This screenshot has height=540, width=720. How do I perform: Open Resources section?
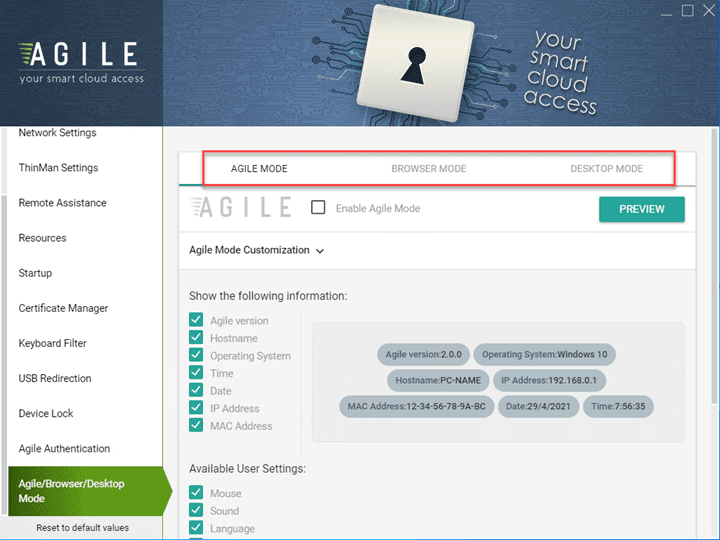(x=42, y=238)
